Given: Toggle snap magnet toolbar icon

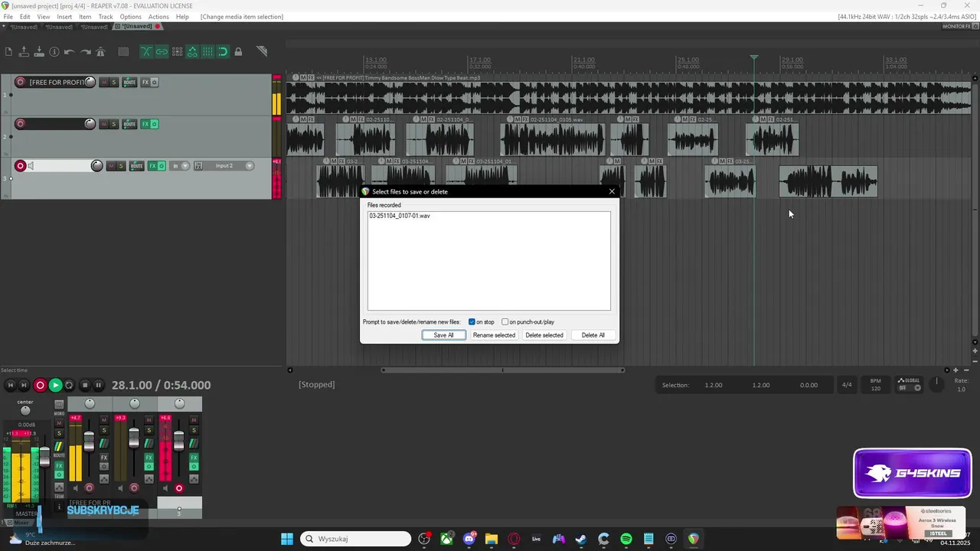Looking at the screenshot, I should click(223, 52).
